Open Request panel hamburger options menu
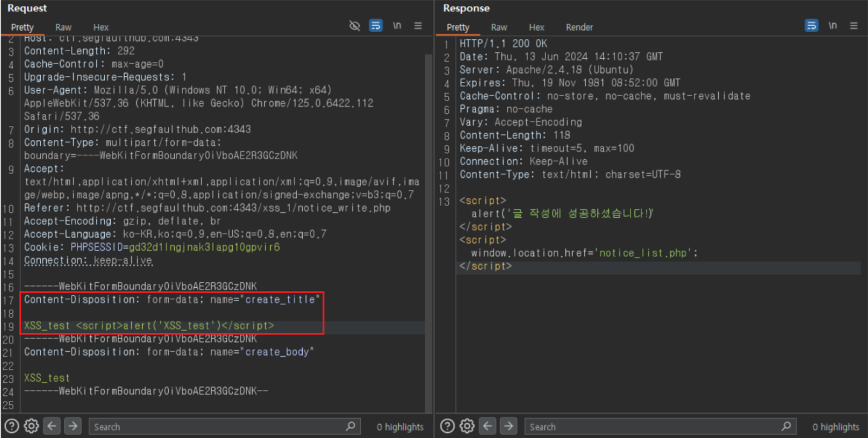The image size is (868, 438). (x=418, y=26)
